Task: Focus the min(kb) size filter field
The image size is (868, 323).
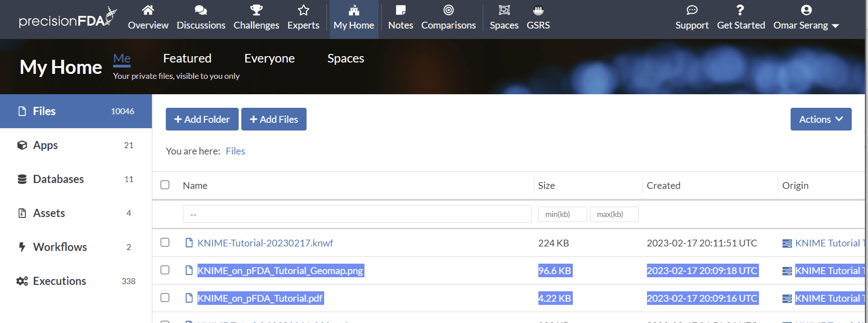Action: tap(562, 214)
